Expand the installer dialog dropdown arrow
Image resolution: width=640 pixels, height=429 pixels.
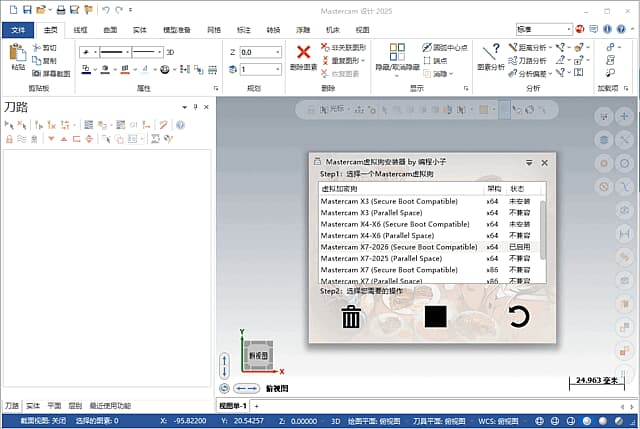529,162
